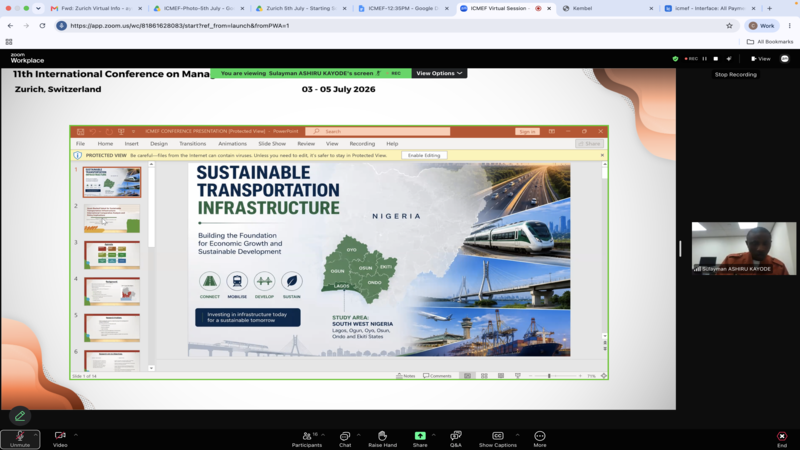Screen dimensions: 800x450
Task: Open Design tab in shared PowerPoint window
Action: (159, 144)
